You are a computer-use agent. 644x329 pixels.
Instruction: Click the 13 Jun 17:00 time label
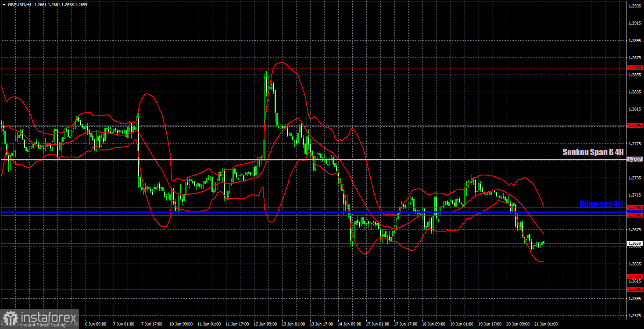tap(322, 324)
